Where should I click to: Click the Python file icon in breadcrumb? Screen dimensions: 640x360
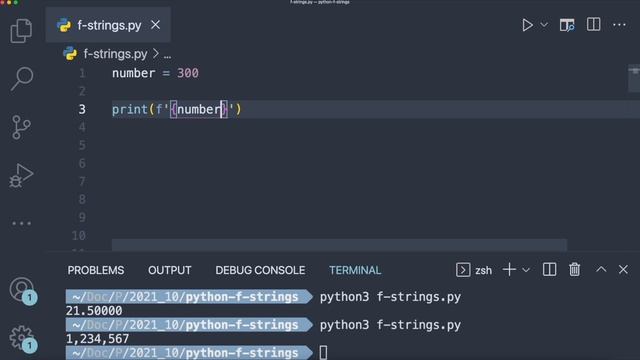pos(70,54)
